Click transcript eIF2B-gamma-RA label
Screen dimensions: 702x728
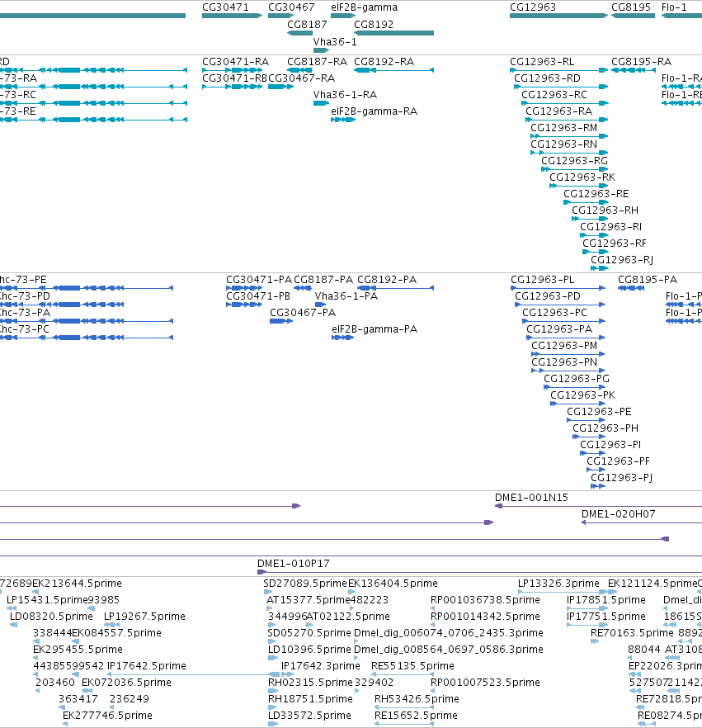coord(374,111)
